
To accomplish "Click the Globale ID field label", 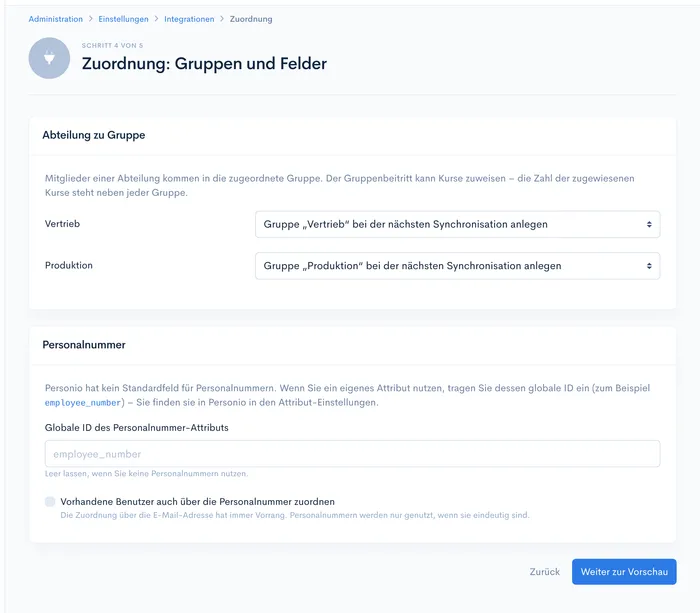I will pos(137,428).
